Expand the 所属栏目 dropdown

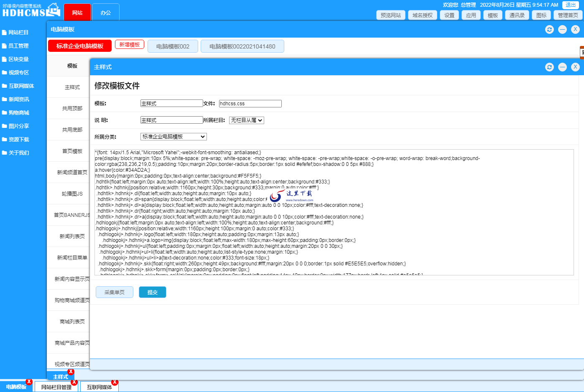click(246, 120)
